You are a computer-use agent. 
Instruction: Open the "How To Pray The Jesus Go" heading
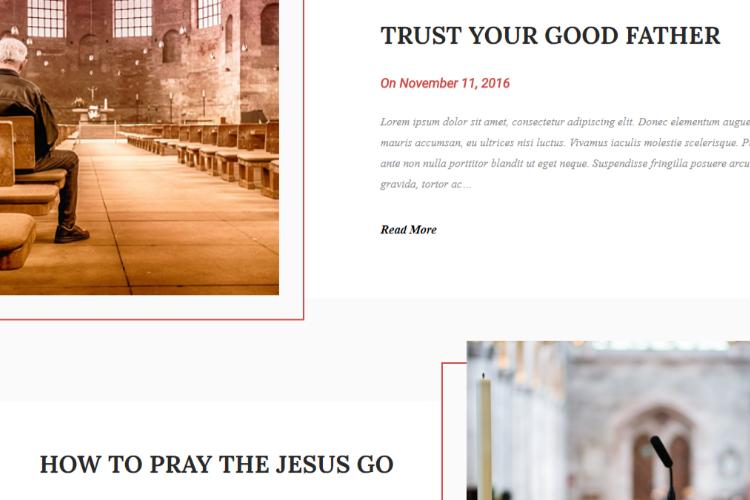pos(217,464)
